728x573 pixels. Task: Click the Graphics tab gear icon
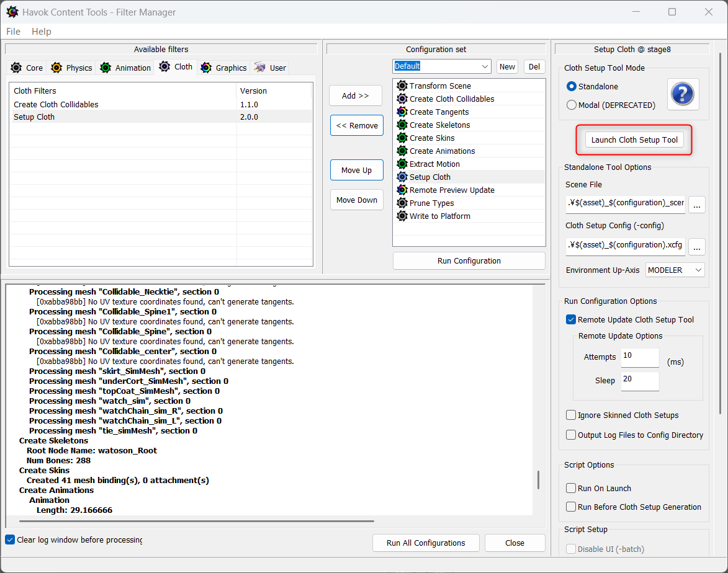[206, 68]
